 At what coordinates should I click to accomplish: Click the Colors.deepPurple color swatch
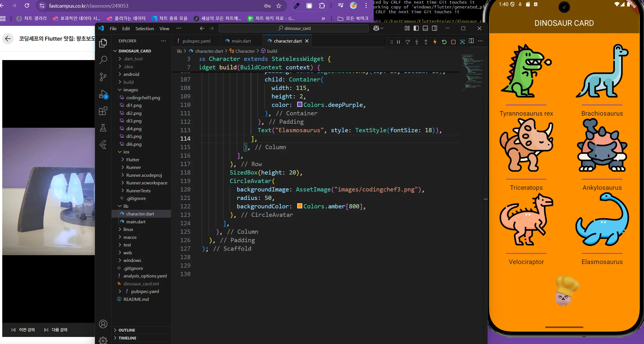click(300, 105)
